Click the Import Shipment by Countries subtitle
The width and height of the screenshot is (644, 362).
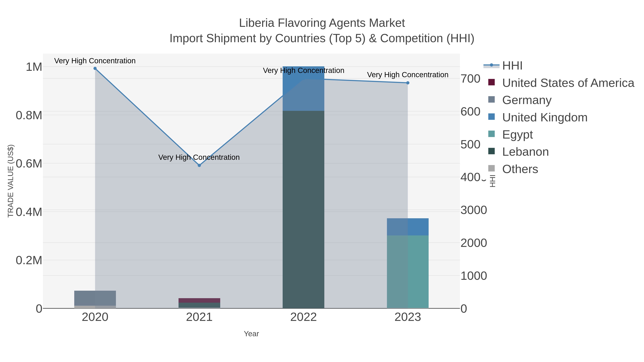pos(322,38)
